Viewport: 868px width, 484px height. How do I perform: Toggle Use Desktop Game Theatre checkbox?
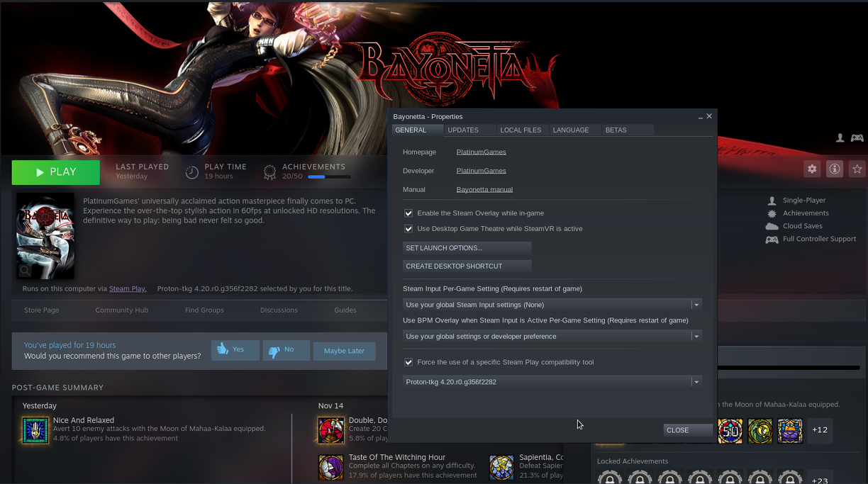tap(408, 229)
